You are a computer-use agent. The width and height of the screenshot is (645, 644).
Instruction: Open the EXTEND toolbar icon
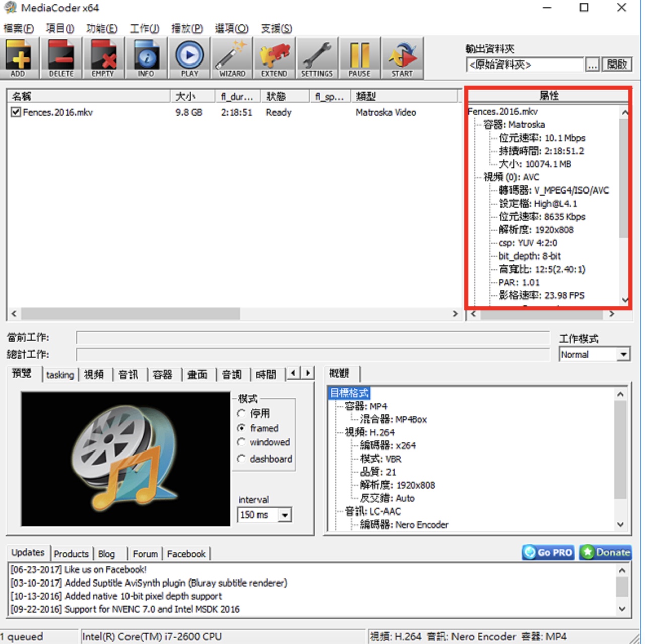click(x=274, y=58)
